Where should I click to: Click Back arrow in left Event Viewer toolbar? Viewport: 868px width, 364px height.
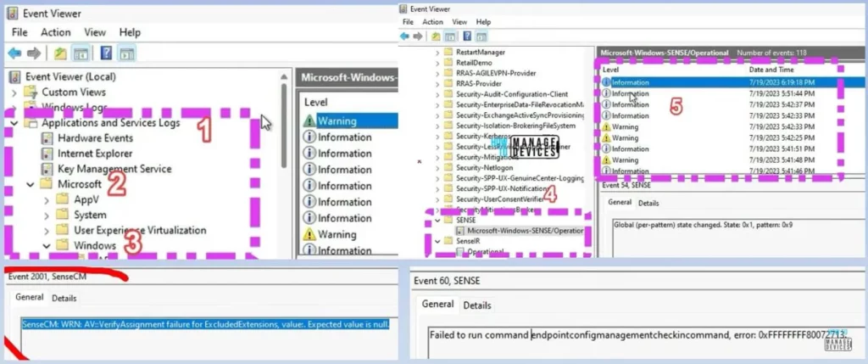click(x=14, y=53)
